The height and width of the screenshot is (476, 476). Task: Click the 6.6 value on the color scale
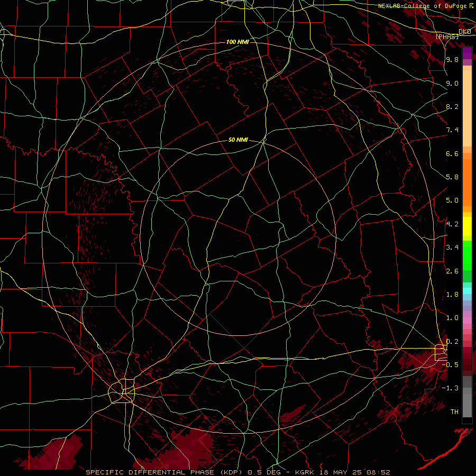(452, 154)
